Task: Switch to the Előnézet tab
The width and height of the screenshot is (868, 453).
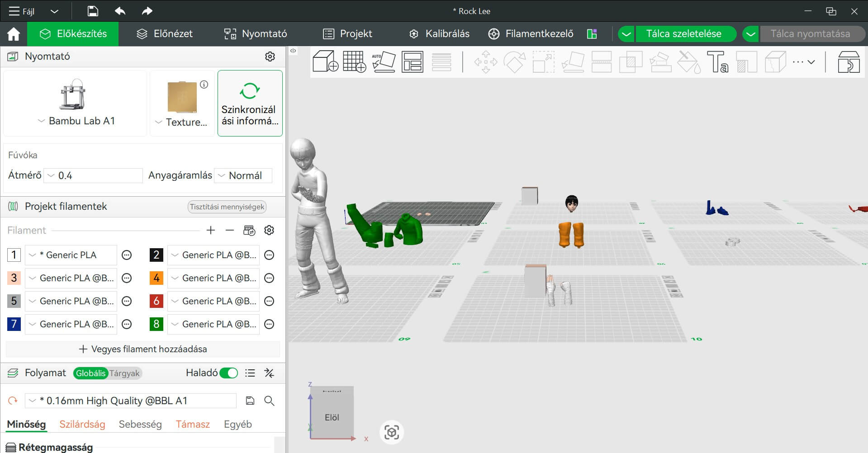Action: (x=165, y=34)
